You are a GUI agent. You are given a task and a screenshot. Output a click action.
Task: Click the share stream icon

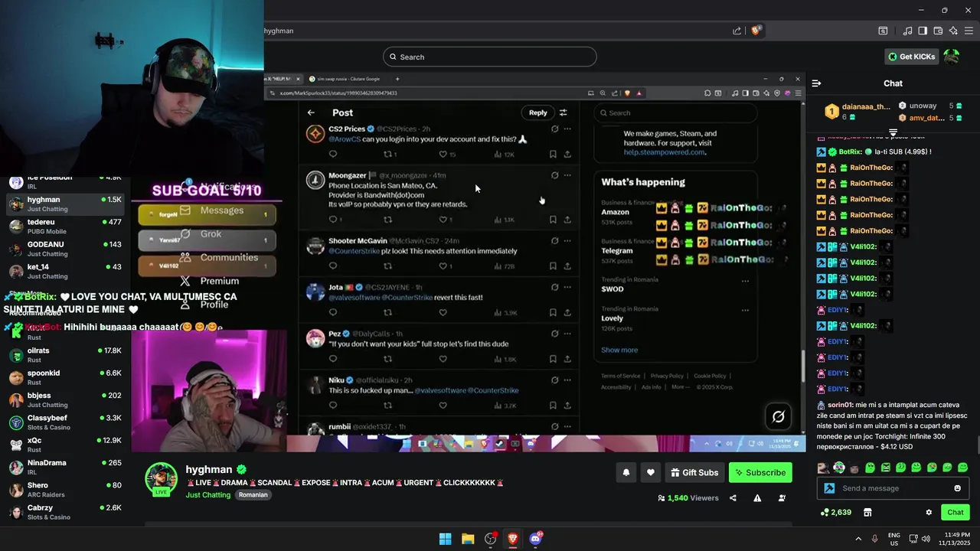(x=733, y=498)
